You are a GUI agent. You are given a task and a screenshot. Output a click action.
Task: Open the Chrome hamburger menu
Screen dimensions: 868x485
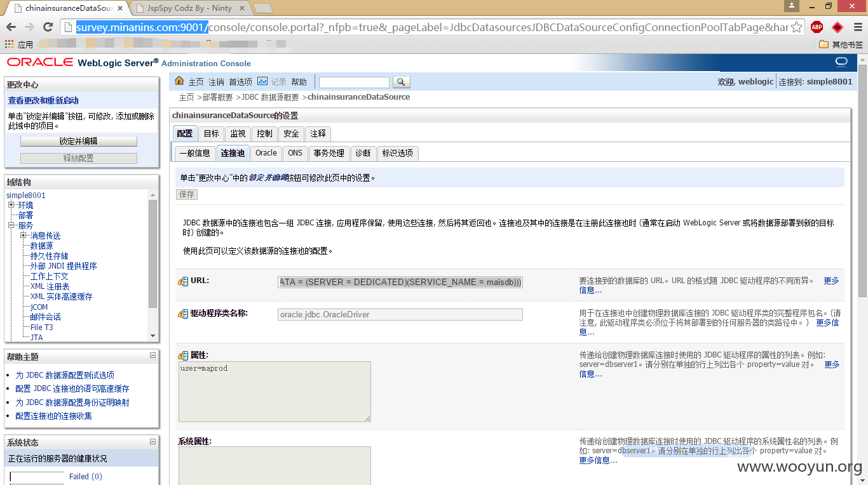tap(857, 27)
